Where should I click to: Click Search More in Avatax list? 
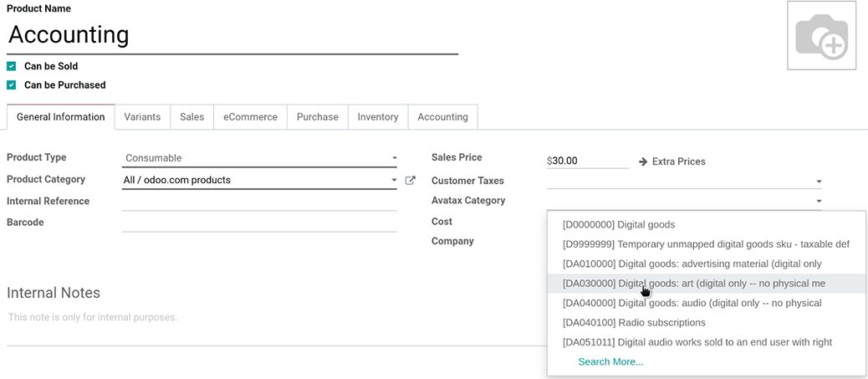[x=610, y=361]
